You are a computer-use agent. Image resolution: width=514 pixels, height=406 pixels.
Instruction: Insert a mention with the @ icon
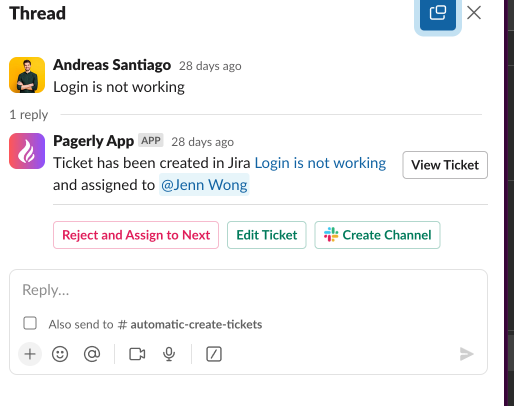[x=92, y=354]
